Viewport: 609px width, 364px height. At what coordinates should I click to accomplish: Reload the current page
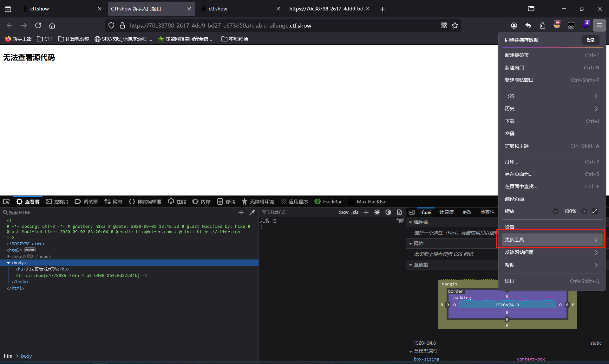[38, 25]
